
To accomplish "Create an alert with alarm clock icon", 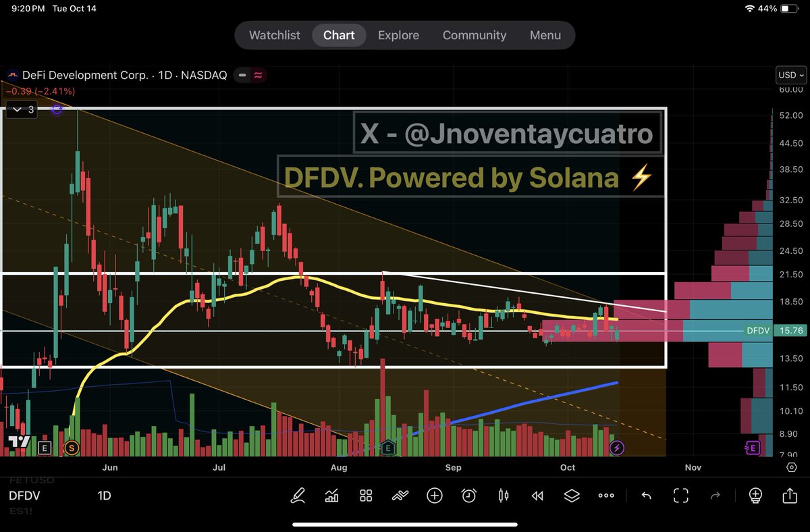I will click(x=469, y=496).
